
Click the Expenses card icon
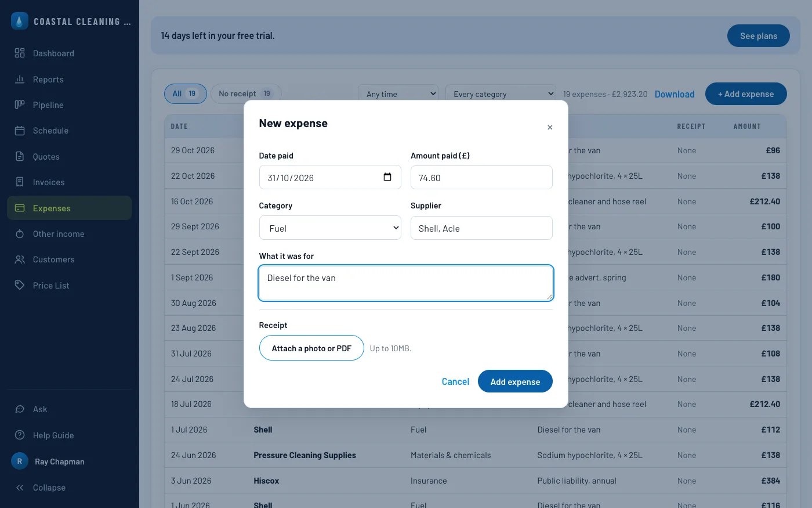(20, 208)
